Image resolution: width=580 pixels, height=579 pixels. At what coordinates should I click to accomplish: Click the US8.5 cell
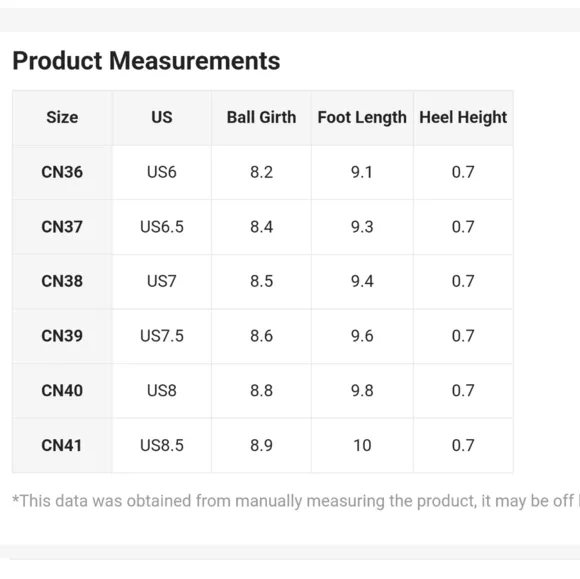click(162, 445)
